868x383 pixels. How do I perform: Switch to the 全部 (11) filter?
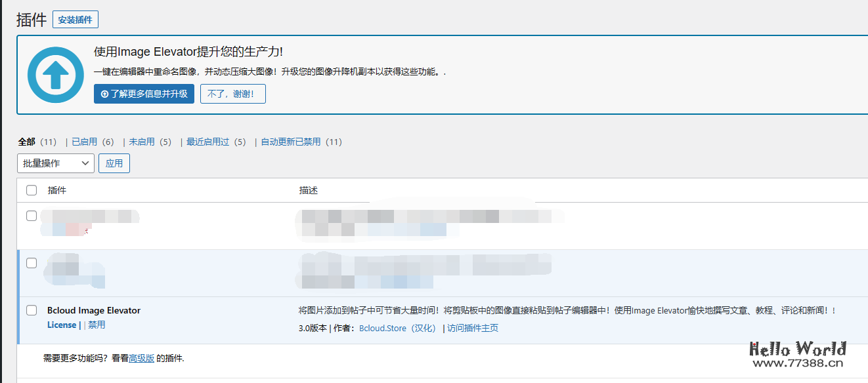coord(26,142)
